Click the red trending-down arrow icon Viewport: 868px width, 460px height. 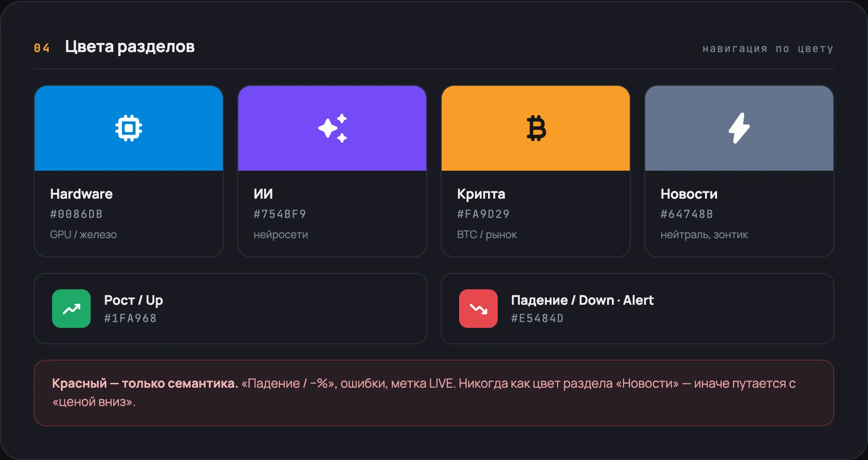[x=478, y=309]
